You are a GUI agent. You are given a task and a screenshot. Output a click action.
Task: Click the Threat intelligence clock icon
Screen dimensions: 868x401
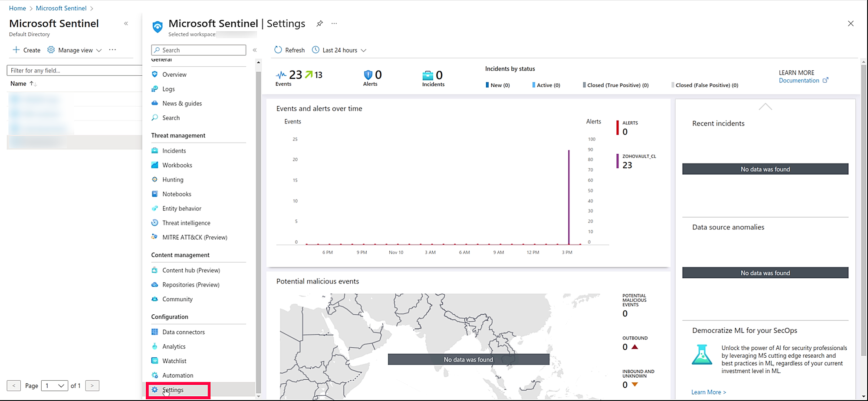[x=155, y=223]
